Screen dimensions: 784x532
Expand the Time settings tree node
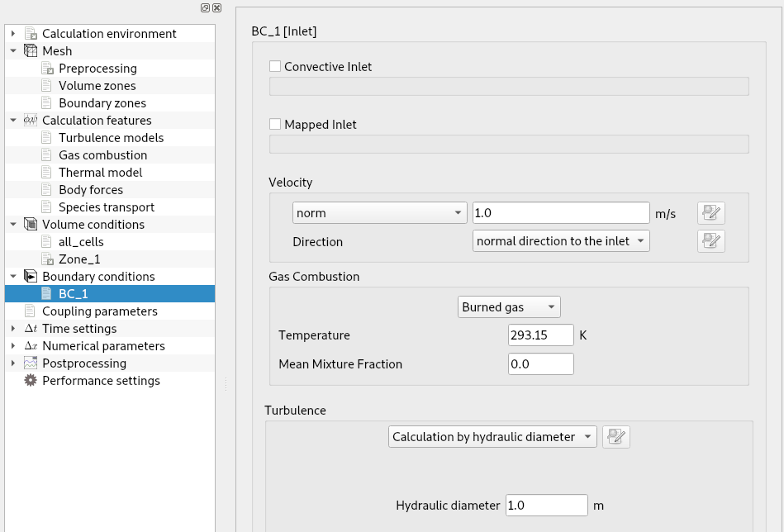pos(13,329)
